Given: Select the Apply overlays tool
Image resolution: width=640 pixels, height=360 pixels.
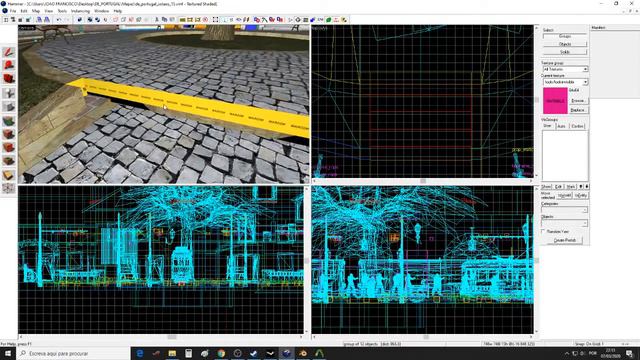Looking at the screenshot, I should pyautogui.click(x=9, y=161).
